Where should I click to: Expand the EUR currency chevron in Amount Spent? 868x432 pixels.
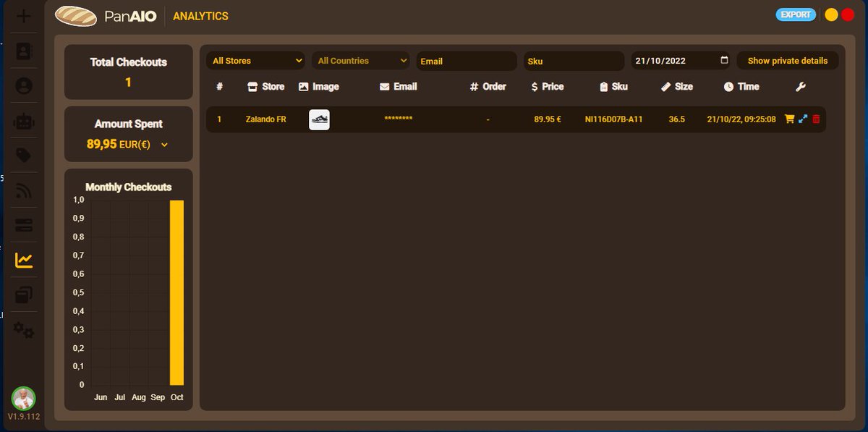tap(164, 145)
